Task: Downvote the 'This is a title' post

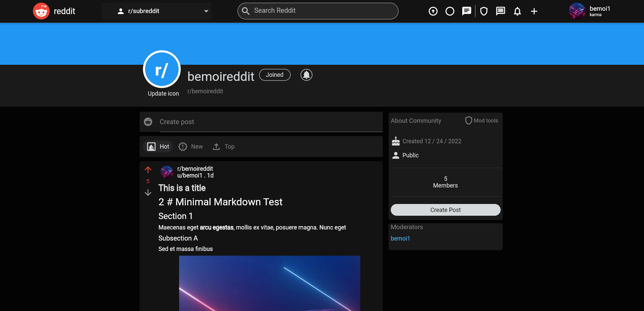Action: click(x=148, y=193)
